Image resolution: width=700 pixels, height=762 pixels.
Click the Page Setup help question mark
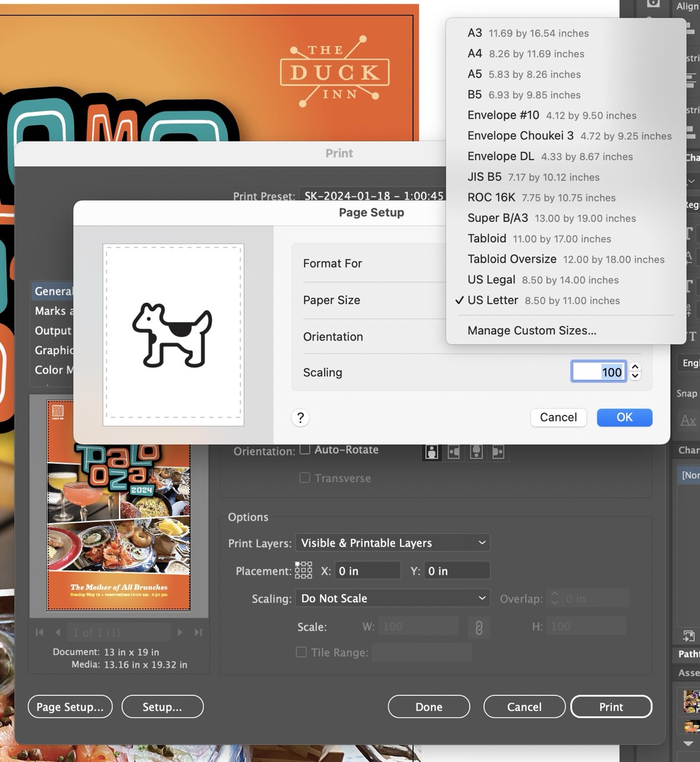(x=301, y=418)
